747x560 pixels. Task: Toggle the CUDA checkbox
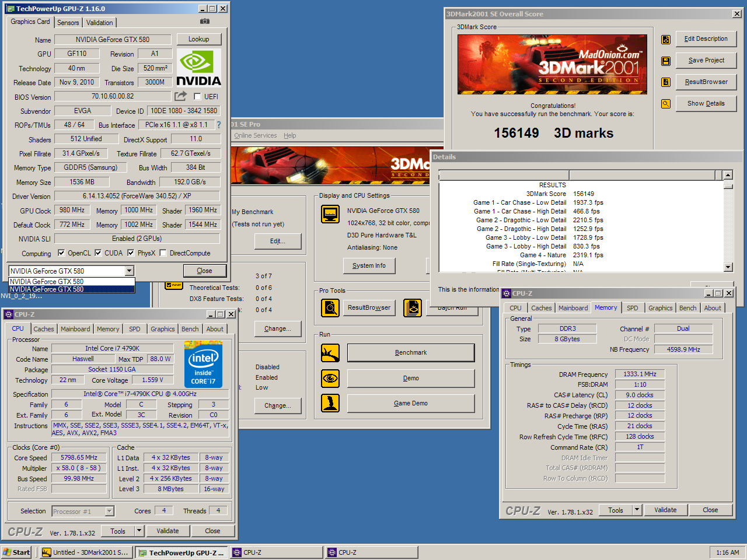[x=98, y=253]
